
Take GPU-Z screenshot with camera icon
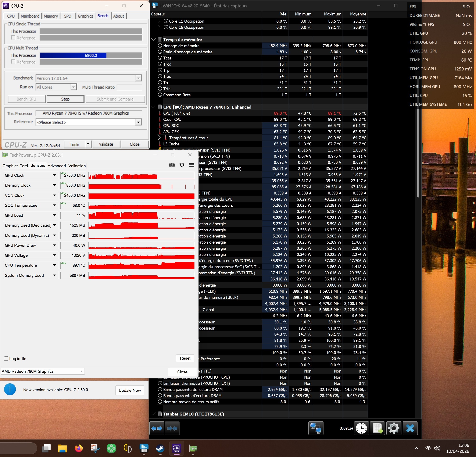coord(172,165)
